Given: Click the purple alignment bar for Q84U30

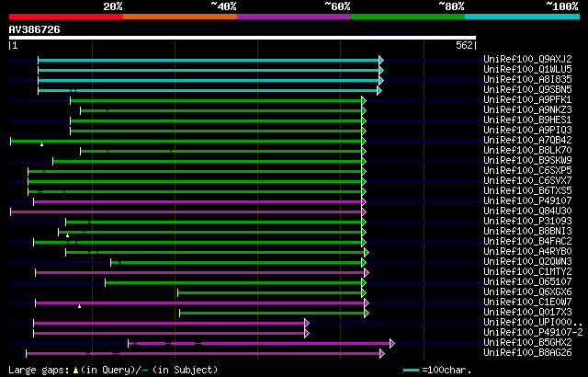Looking at the screenshot, I should pos(186,211).
